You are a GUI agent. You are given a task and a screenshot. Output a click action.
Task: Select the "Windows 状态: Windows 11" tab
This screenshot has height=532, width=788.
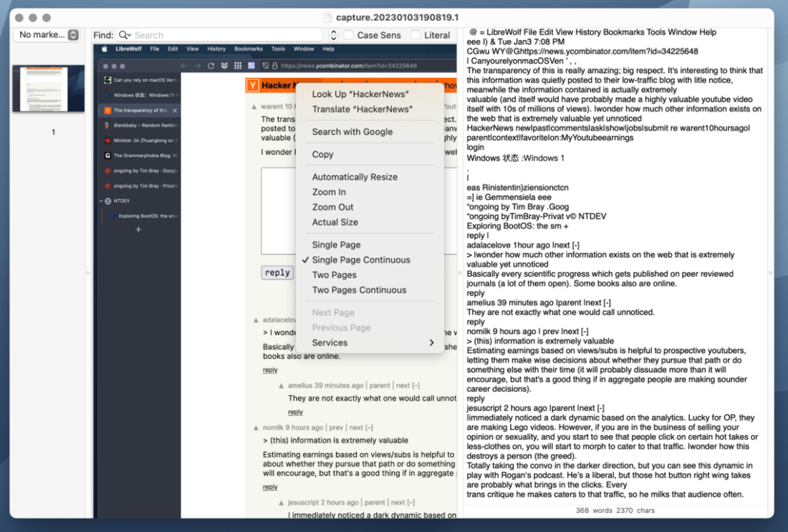click(x=140, y=95)
